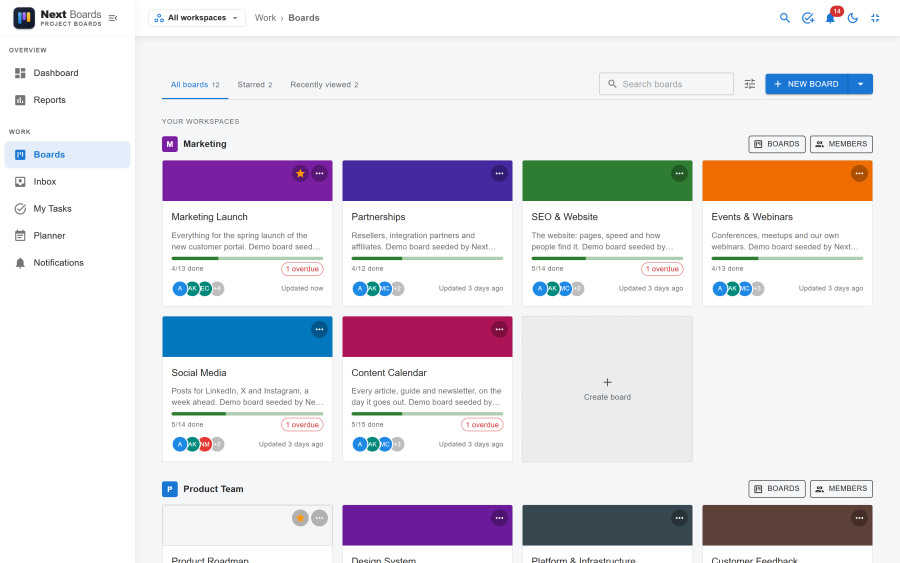Go to Inbox in the sidebar

coord(68,181)
